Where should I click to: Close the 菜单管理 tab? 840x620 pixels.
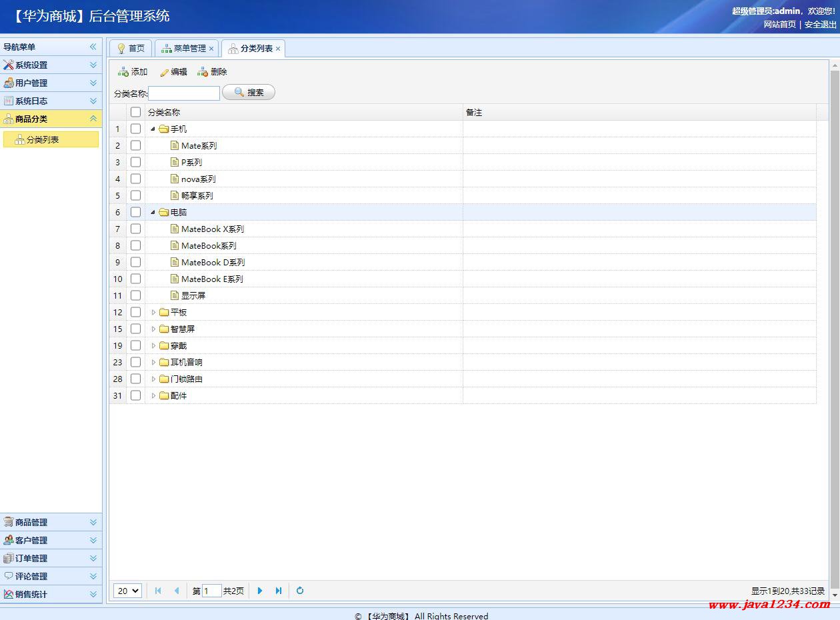point(211,49)
